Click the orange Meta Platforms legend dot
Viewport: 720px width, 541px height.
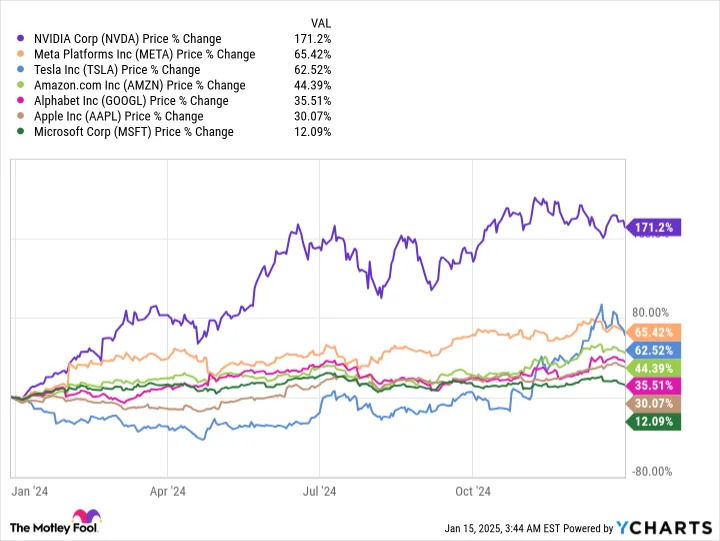pos(20,54)
